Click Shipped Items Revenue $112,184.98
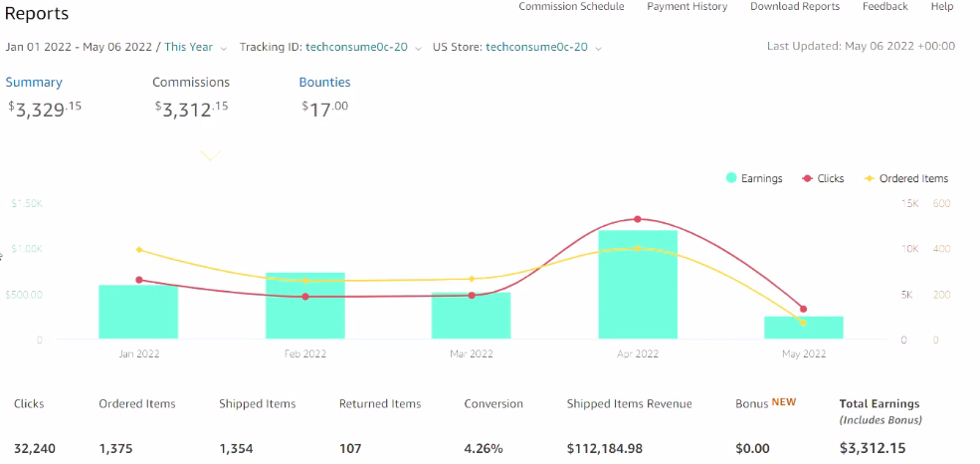 coord(605,448)
